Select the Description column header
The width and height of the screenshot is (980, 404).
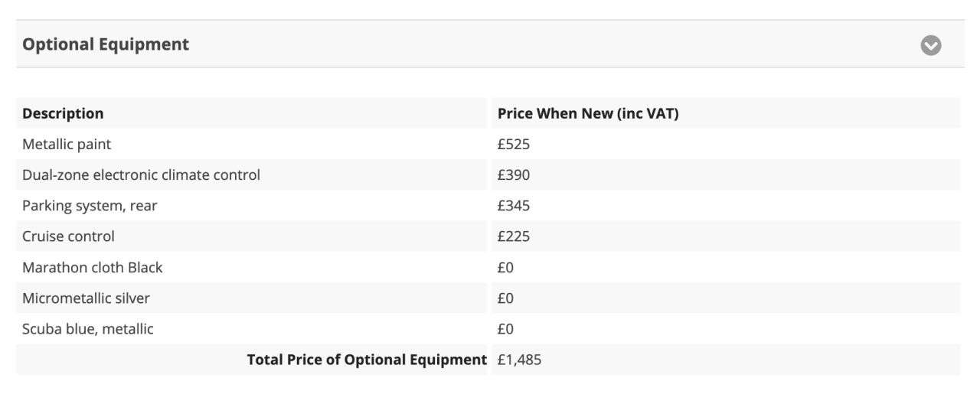pos(63,113)
